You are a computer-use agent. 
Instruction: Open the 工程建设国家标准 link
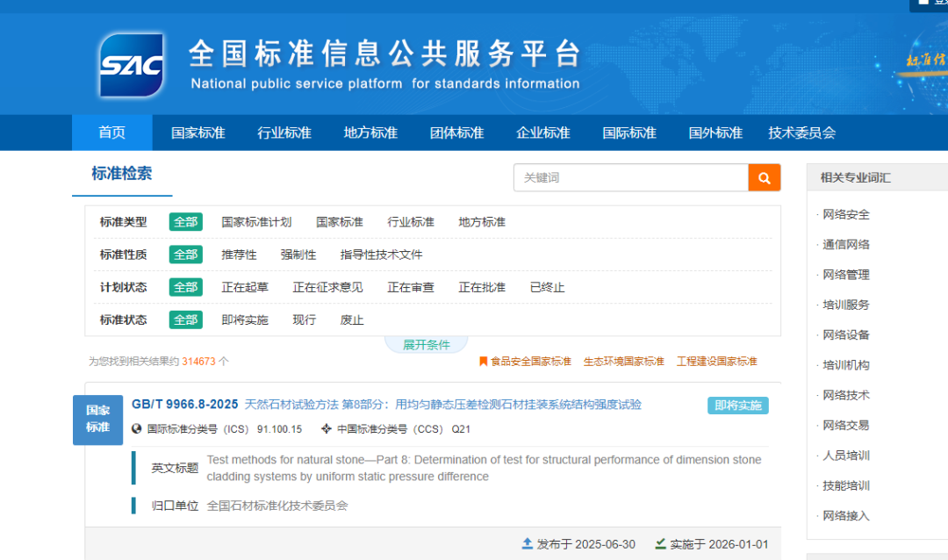pyautogui.click(x=716, y=362)
